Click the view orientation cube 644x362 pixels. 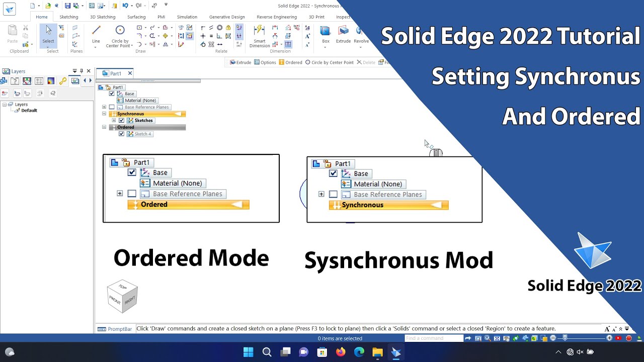122,296
